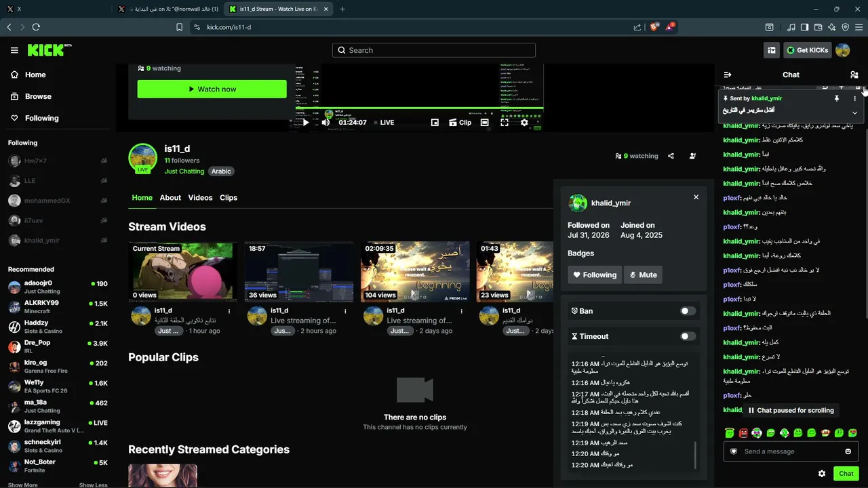Select the Arabic language tag
The width and height of the screenshot is (868, 488).
pos(221,171)
